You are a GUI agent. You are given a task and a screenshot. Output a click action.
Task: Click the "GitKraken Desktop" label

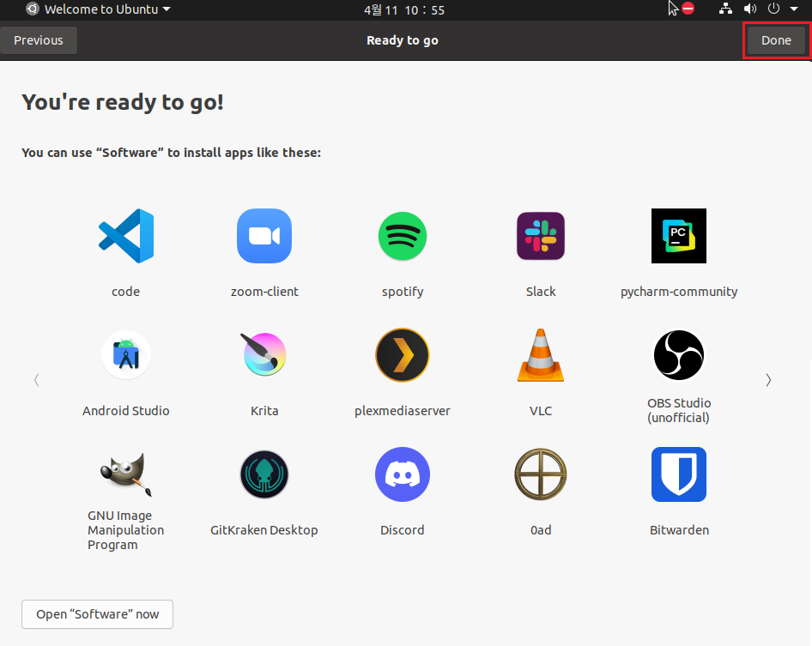[x=264, y=530]
